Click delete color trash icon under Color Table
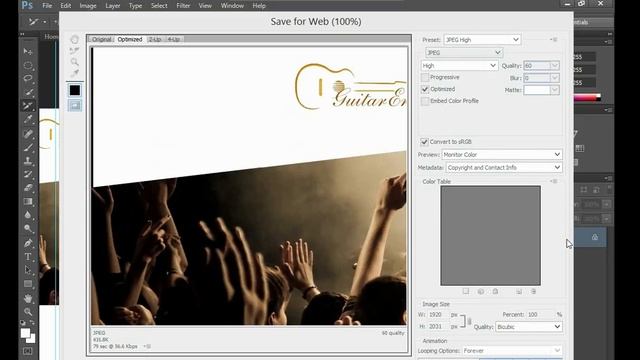 pyautogui.click(x=533, y=291)
